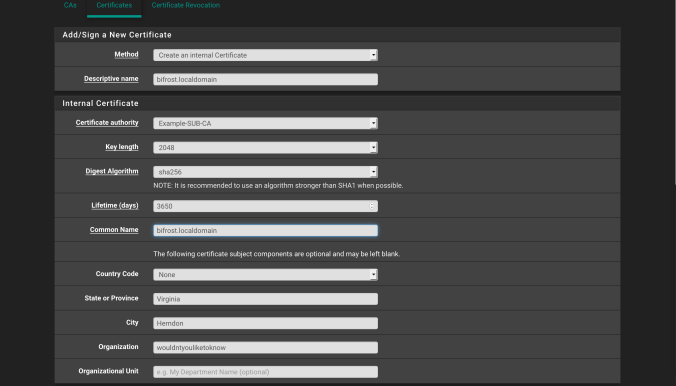
Task: Expand the Certificate authority dropdown
Action: point(266,123)
